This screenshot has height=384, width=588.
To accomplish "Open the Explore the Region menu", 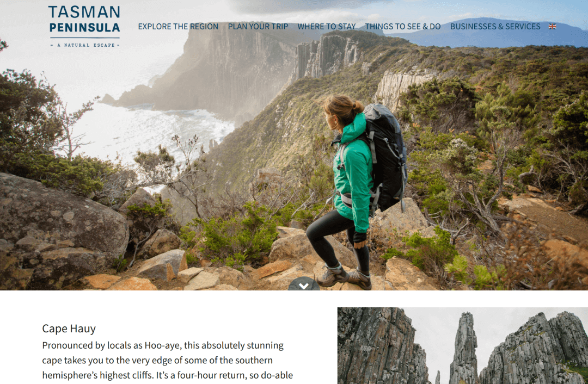I will (x=178, y=27).
